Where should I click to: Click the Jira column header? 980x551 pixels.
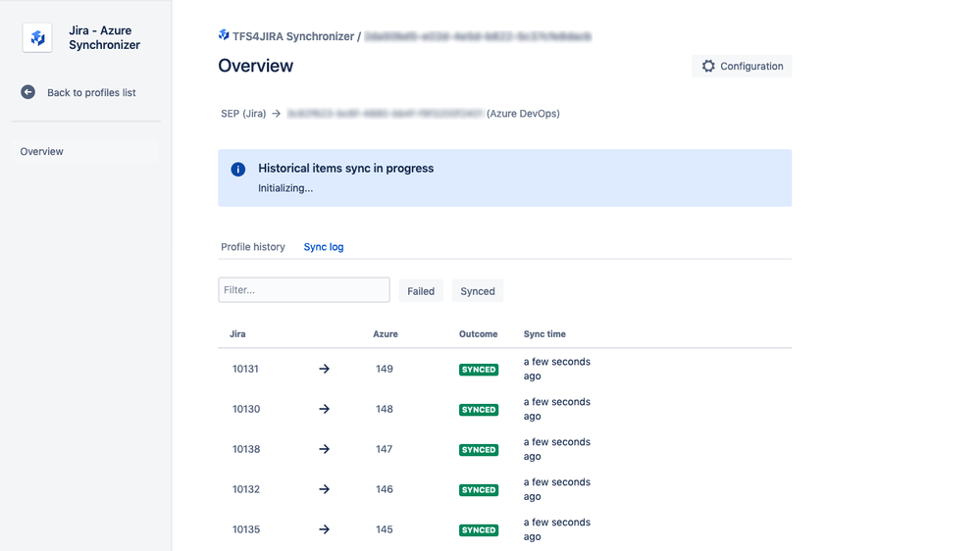[x=237, y=334]
